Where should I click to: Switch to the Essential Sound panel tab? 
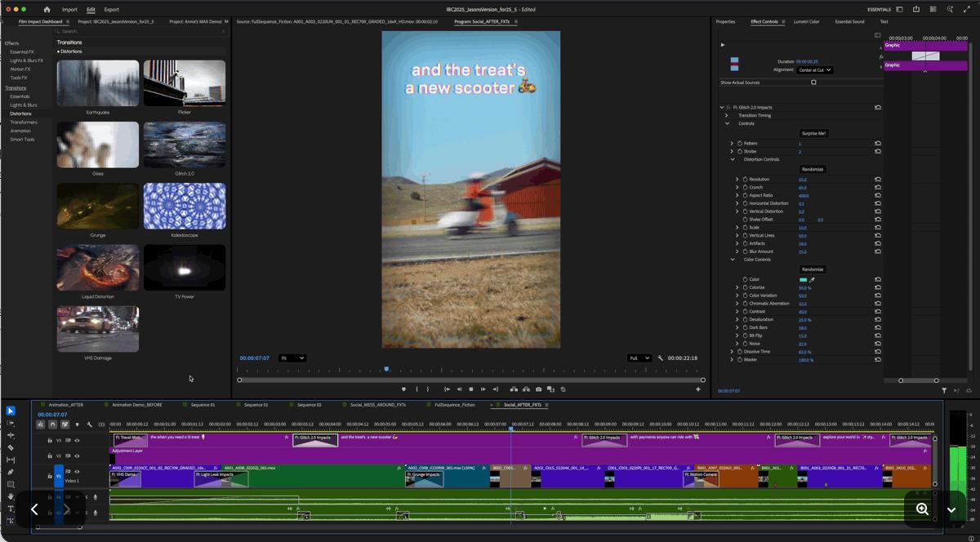tap(849, 21)
